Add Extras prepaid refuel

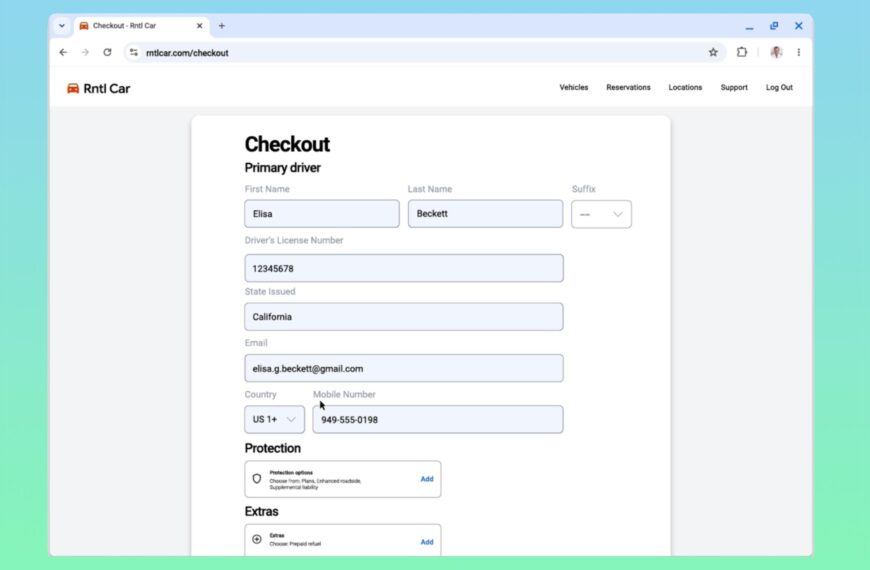click(x=427, y=542)
